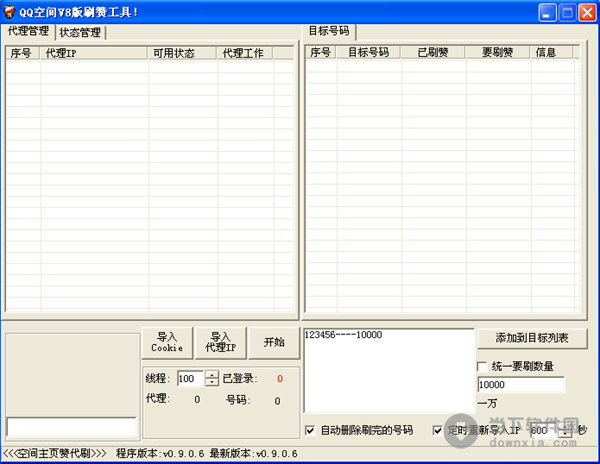Decrease thread count with down arrow
Screen dimensions: 600x464
click(212, 382)
